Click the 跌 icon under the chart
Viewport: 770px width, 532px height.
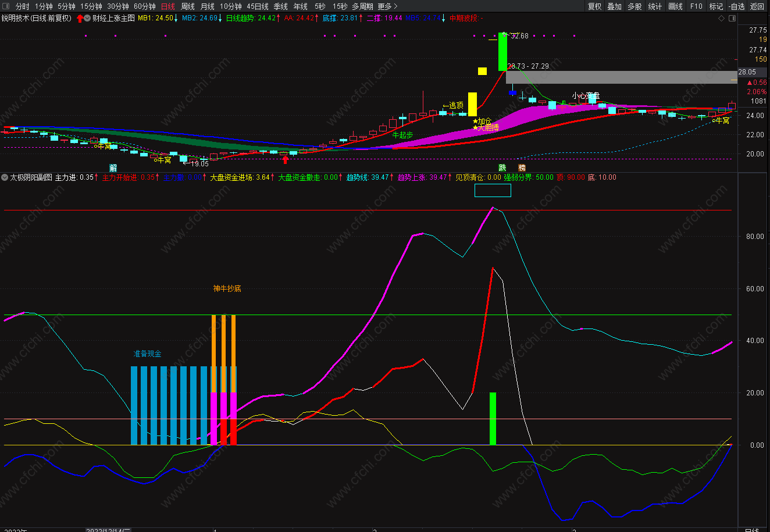click(x=502, y=167)
